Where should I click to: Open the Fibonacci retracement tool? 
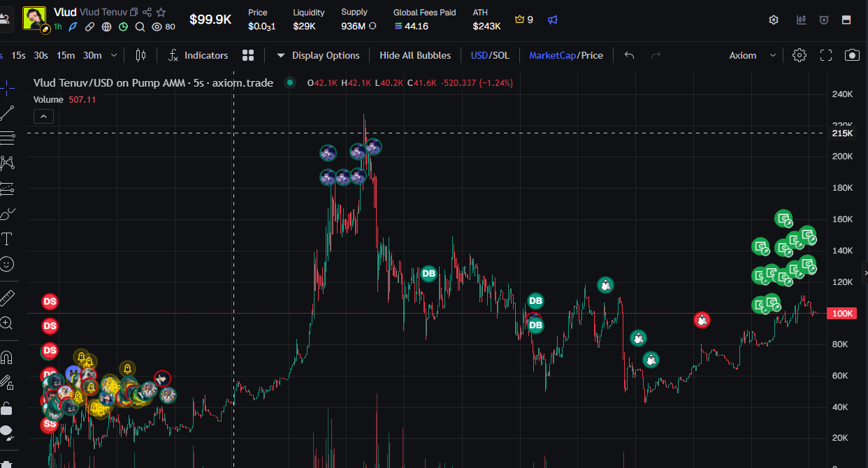coord(7,137)
